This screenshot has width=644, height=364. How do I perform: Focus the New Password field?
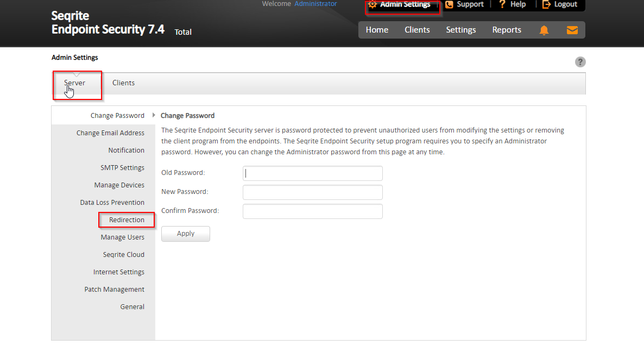(313, 192)
